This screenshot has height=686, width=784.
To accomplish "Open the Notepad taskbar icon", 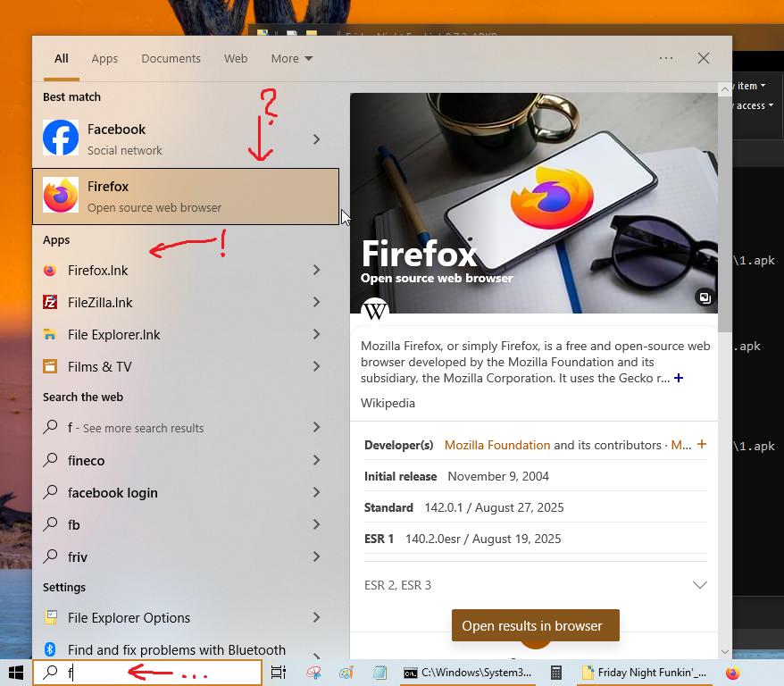I will [380, 673].
